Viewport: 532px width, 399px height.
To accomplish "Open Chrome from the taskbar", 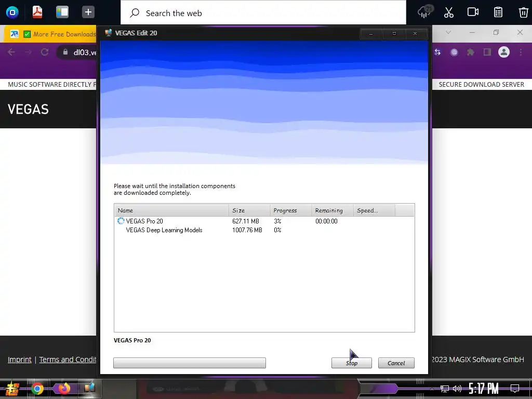I will pos(37,389).
